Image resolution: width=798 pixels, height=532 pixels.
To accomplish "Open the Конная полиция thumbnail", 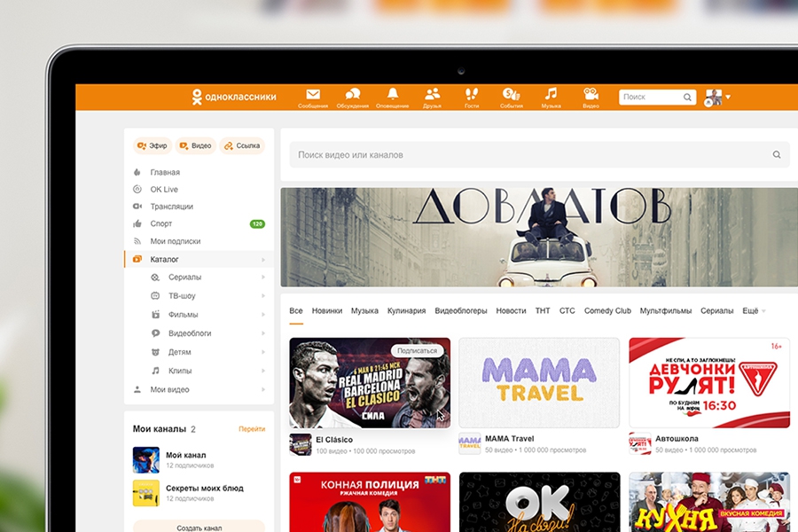I will [x=370, y=502].
